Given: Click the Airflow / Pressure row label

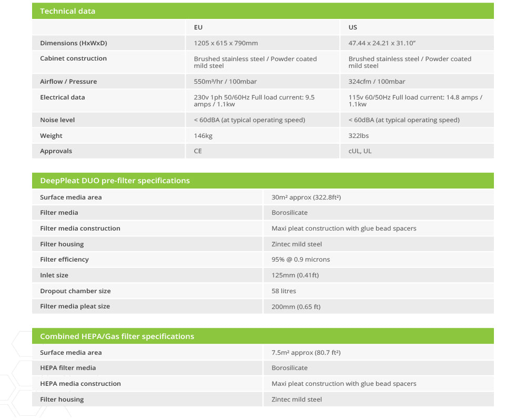Looking at the screenshot, I should click(x=68, y=82).
